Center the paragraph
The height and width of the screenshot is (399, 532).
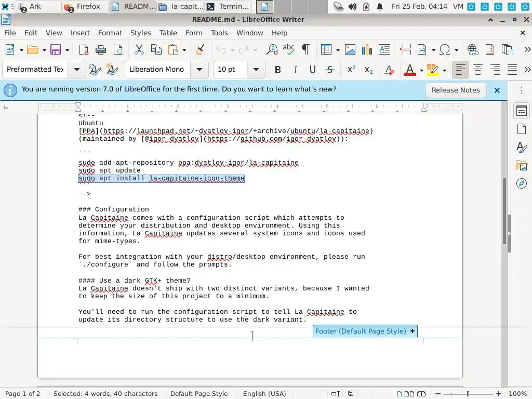(478, 70)
